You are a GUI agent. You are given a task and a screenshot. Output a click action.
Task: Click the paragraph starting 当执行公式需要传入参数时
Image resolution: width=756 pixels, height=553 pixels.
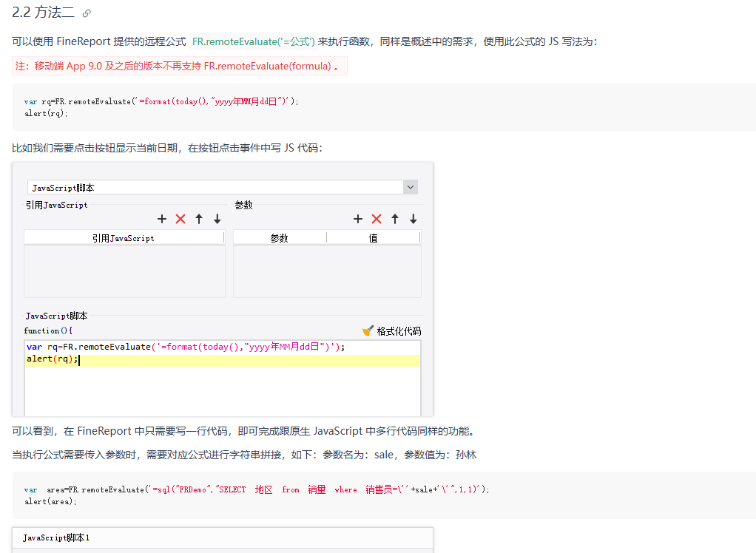(x=244, y=455)
